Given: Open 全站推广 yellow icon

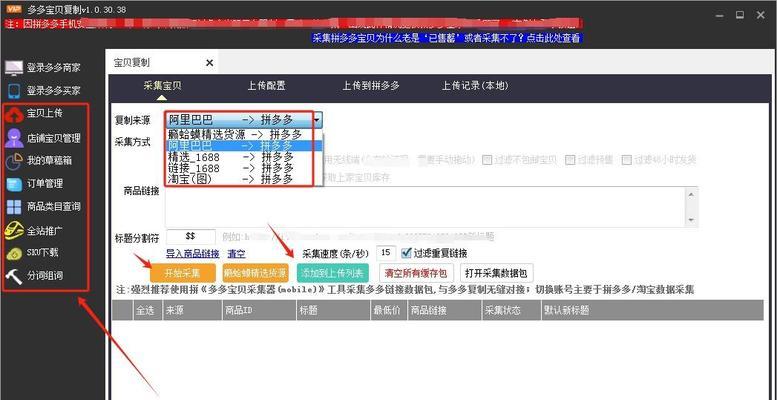Looking at the screenshot, I should 14,230.
